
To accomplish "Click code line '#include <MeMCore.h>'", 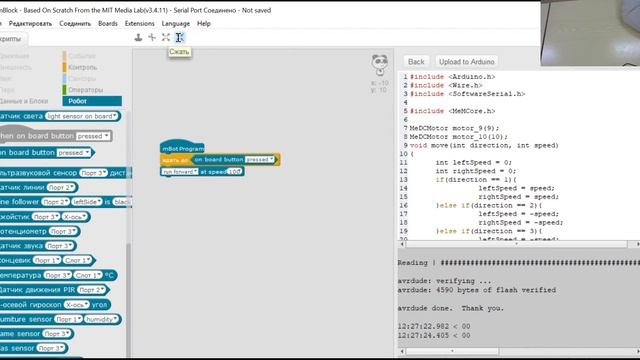I will click(452, 111).
